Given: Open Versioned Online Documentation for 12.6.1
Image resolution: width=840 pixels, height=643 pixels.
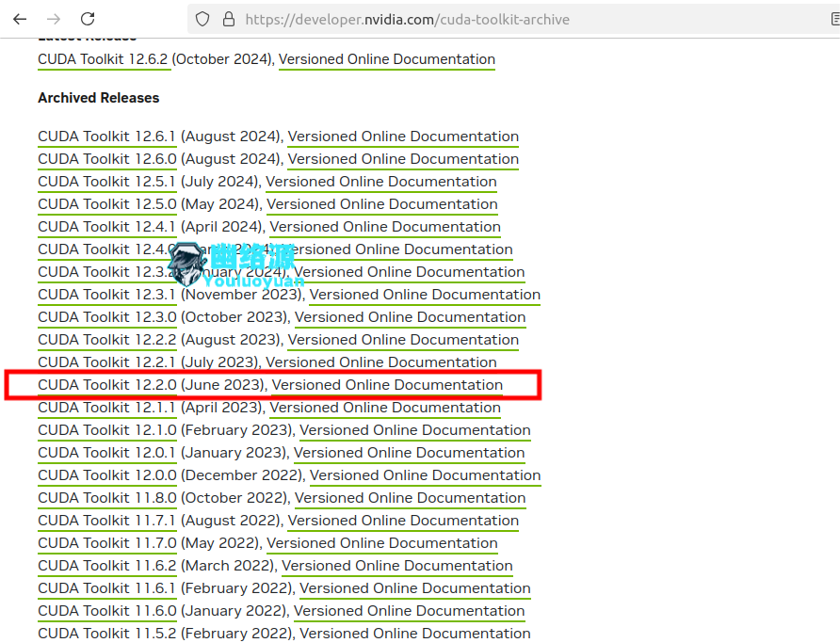Looking at the screenshot, I should coord(403,136).
